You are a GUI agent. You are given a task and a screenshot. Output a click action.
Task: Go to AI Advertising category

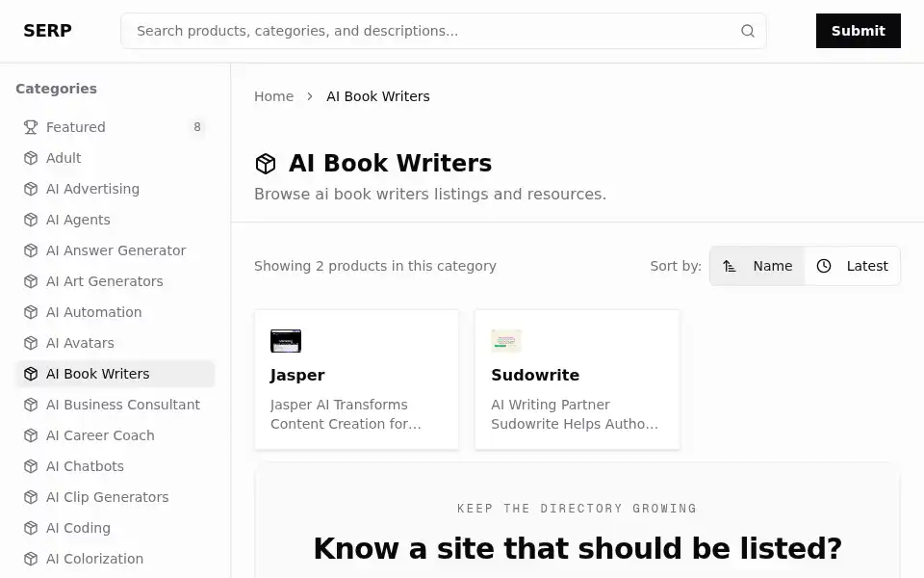pos(115,189)
